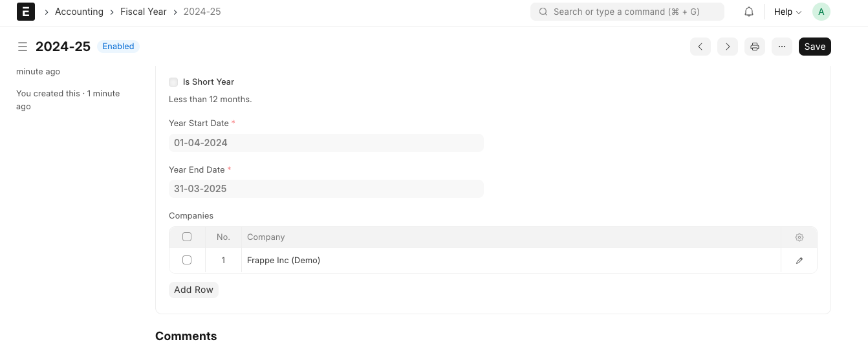Screen dimensions: 868x344
Task: Toggle the sidebar hamburger icon
Action: click(23, 47)
